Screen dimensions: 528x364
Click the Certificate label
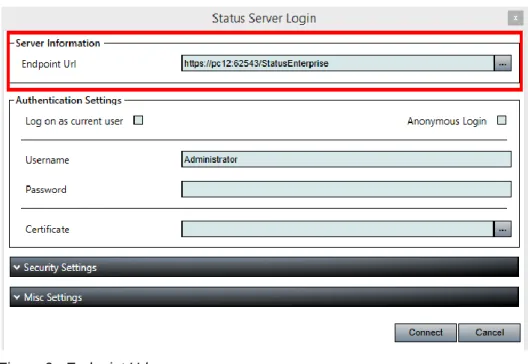[x=47, y=229]
